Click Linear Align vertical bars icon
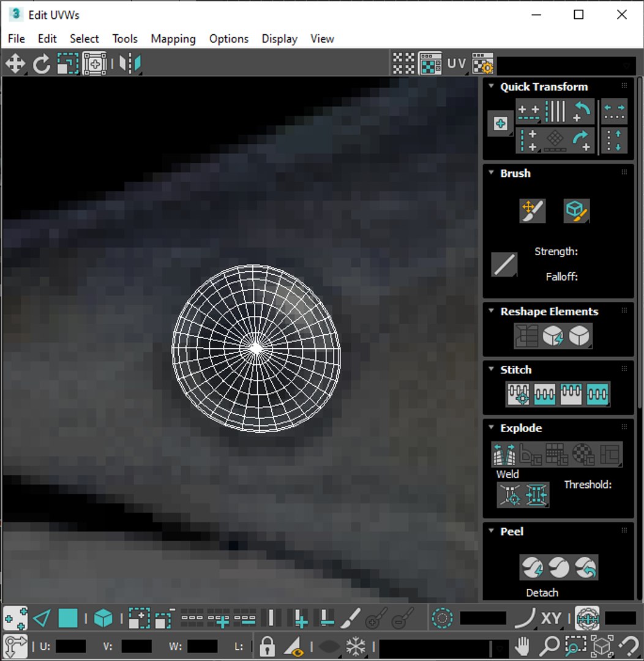 (555, 112)
